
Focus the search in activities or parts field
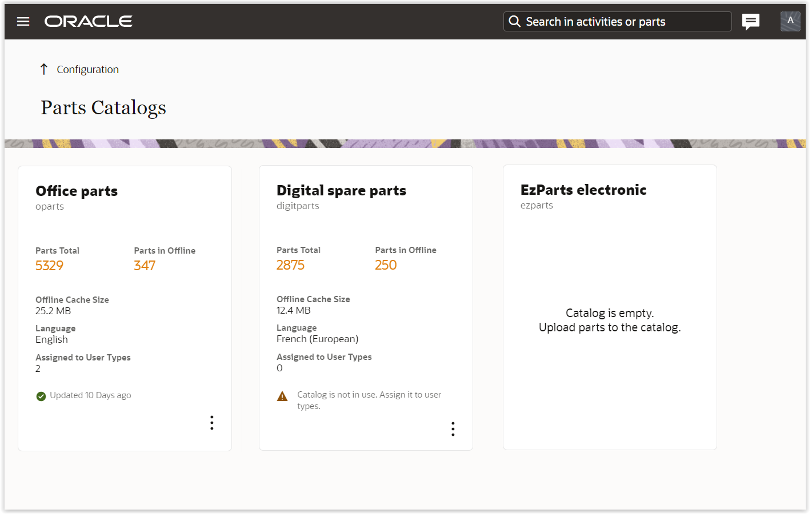tap(623, 22)
